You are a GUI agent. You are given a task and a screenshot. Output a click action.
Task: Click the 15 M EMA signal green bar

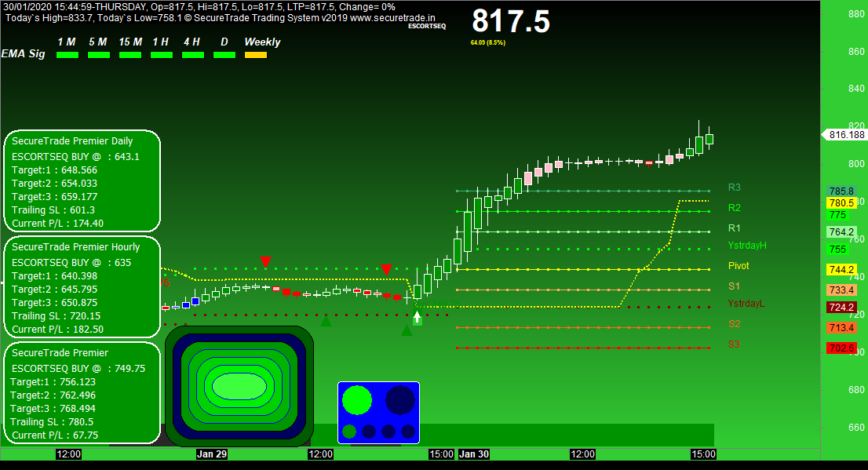(x=130, y=55)
